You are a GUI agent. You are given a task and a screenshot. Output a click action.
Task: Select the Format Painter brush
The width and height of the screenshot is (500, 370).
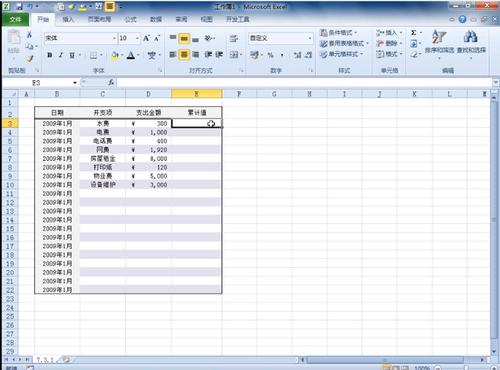[x=29, y=58]
